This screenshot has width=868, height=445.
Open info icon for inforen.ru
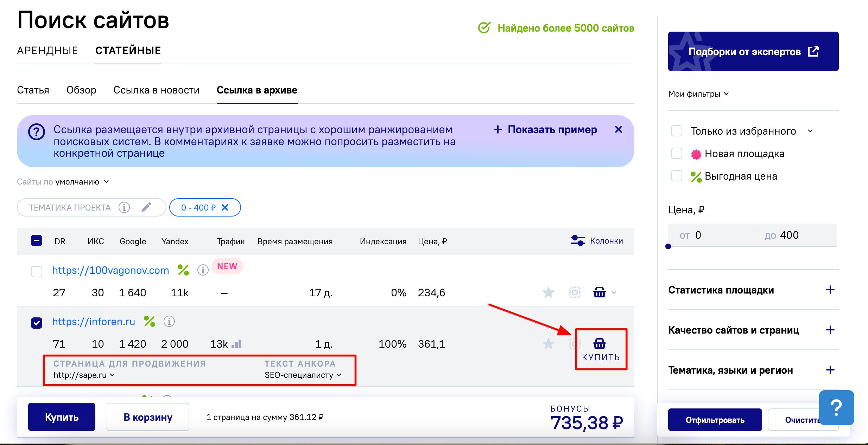pos(169,321)
